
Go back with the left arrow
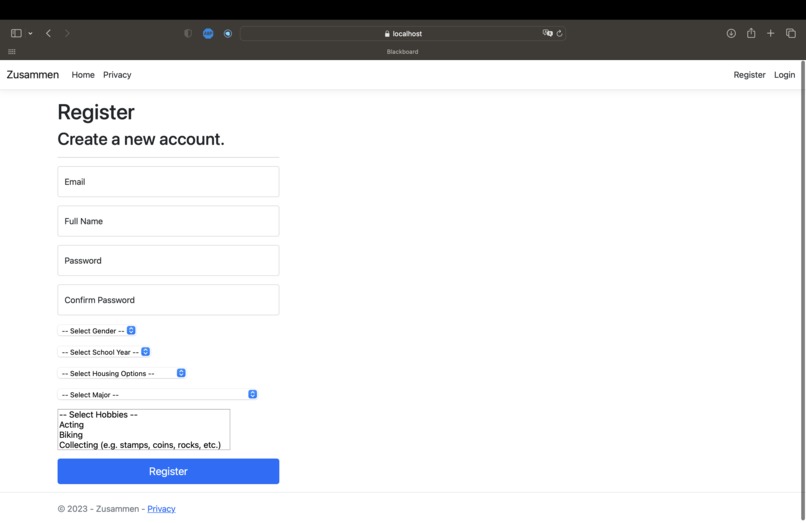48,33
